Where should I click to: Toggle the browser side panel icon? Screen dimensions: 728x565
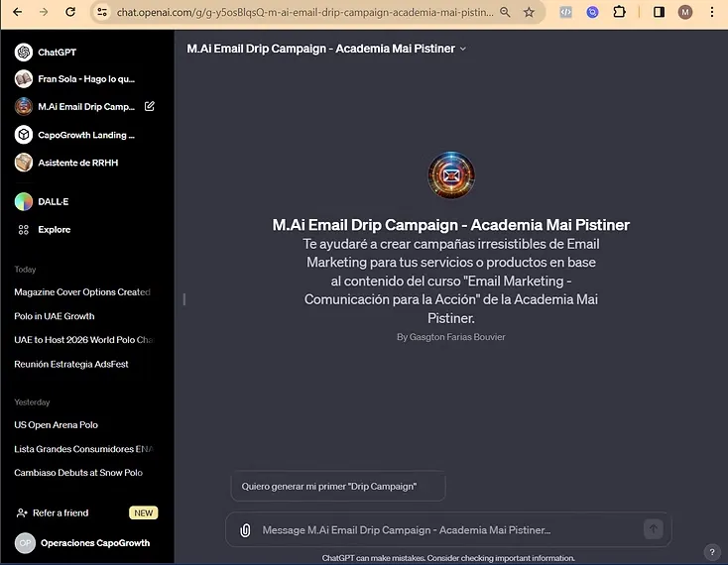tap(659, 12)
